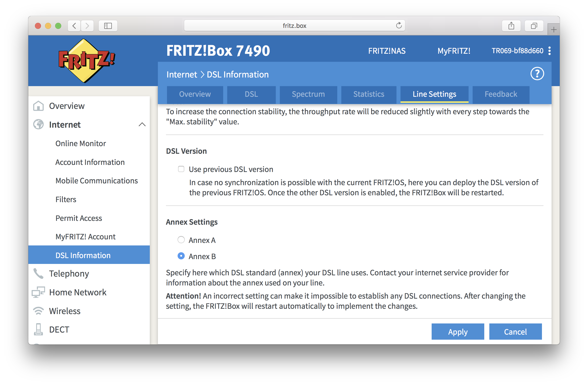Screen dimensions: 588x385
Task: Click the Internet breadcrumb link
Action: [x=182, y=74]
